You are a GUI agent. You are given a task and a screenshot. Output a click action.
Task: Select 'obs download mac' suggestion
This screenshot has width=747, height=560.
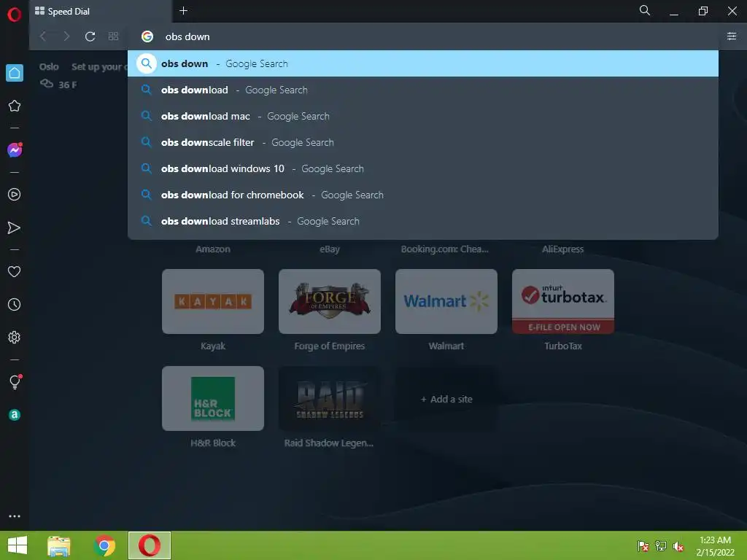click(x=423, y=116)
